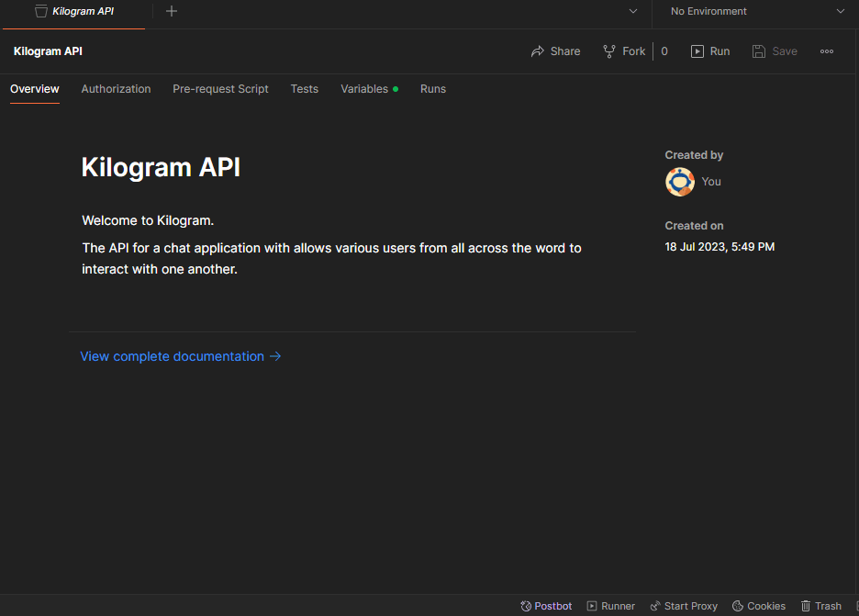Click the chat application description paragraph
The image size is (859, 616).
coord(331,259)
